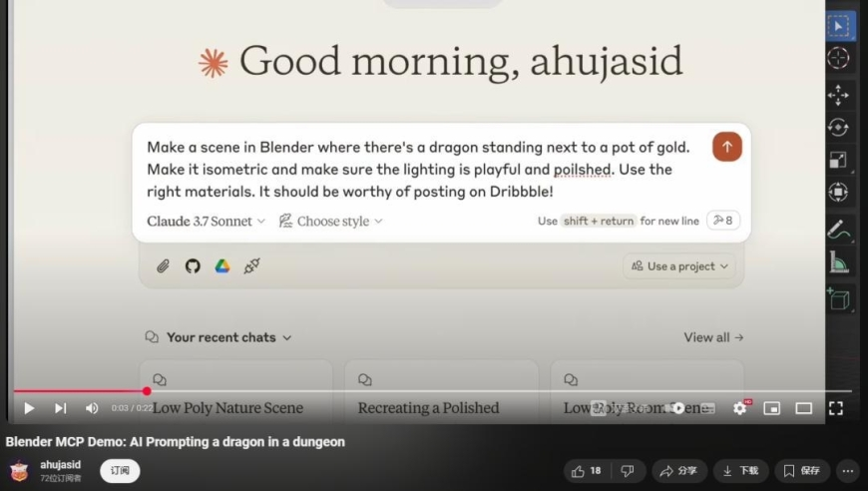Open the ahujasid channel name link
This screenshot has height=491, width=868.
[x=60, y=465]
